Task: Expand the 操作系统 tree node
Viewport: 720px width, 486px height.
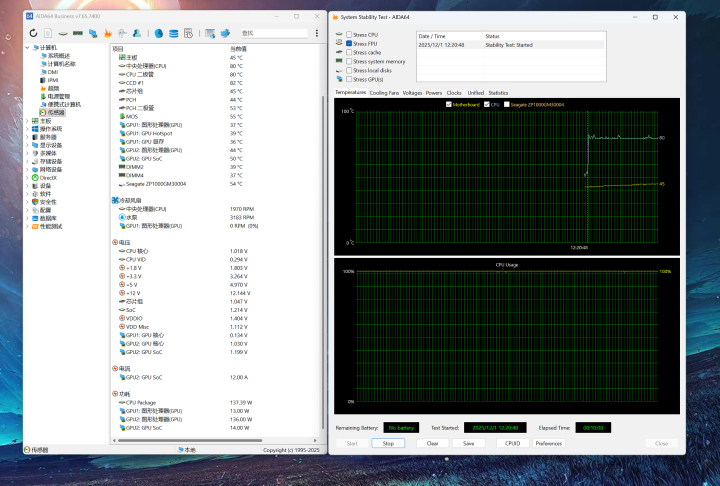Action: tap(27, 129)
